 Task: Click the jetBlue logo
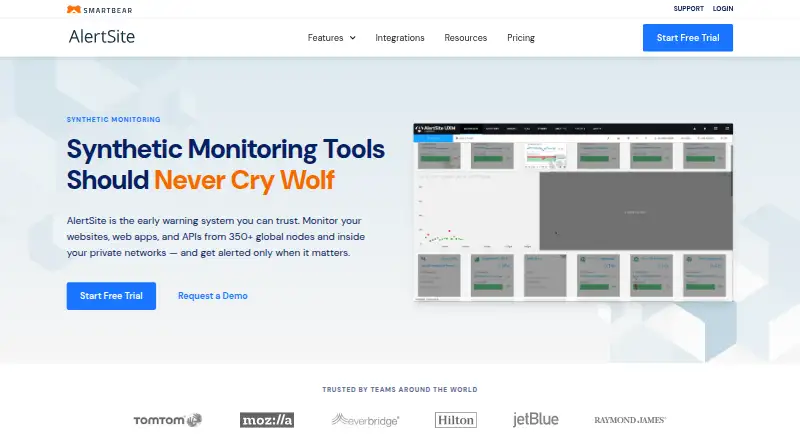click(x=535, y=420)
